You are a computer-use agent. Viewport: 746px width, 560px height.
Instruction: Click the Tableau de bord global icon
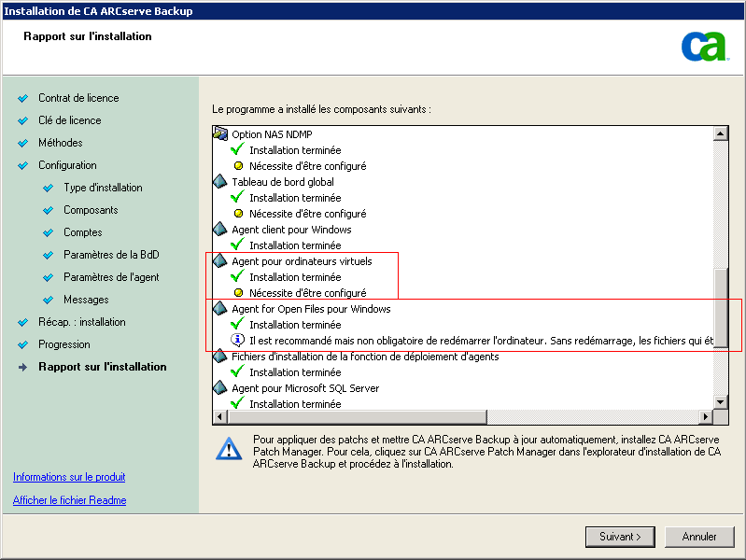pyautogui.click(x=220, y=181)
